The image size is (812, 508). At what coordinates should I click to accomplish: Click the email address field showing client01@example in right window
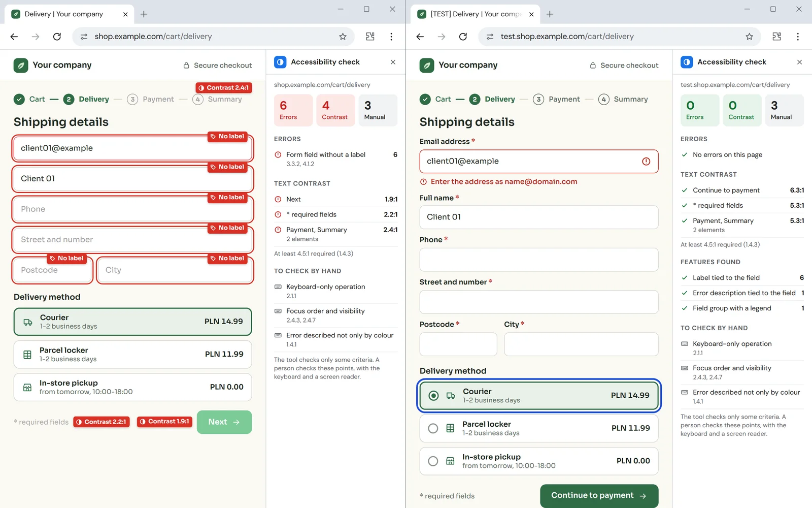point(539,162)
